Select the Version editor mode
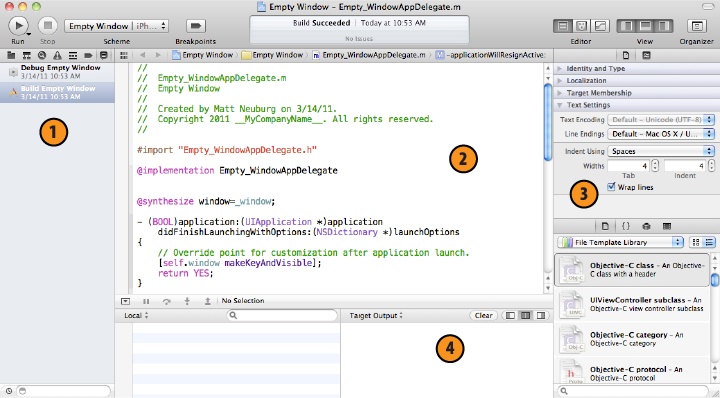720x398 pixels. pos(600,26)
